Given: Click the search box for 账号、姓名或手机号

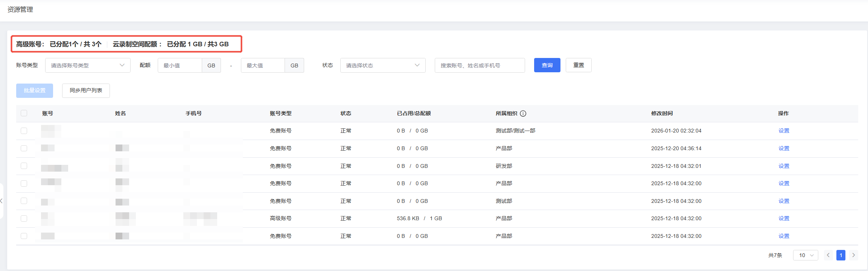Looking at the screenshot, I should 480,65.
